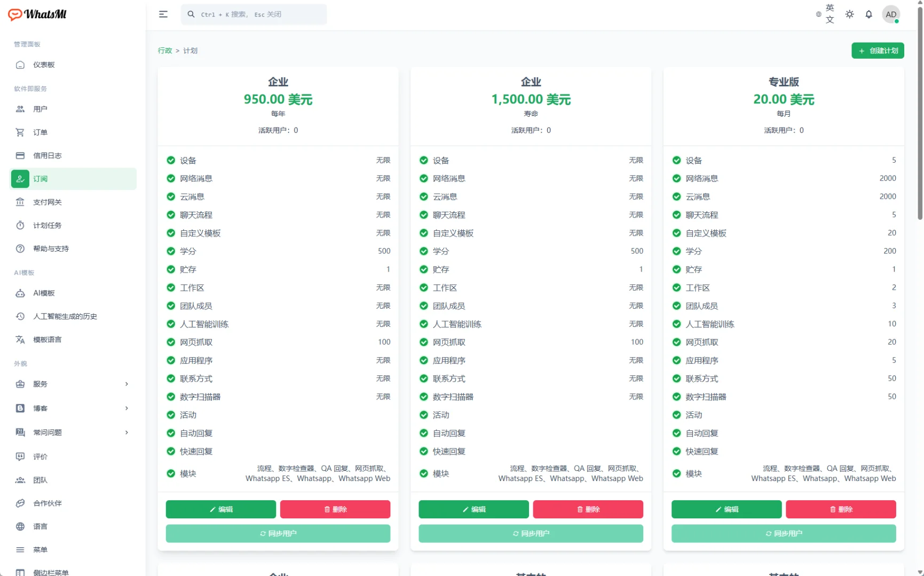
Task: Click the 寿命 billing period label
Action: (x=531, y=114)
